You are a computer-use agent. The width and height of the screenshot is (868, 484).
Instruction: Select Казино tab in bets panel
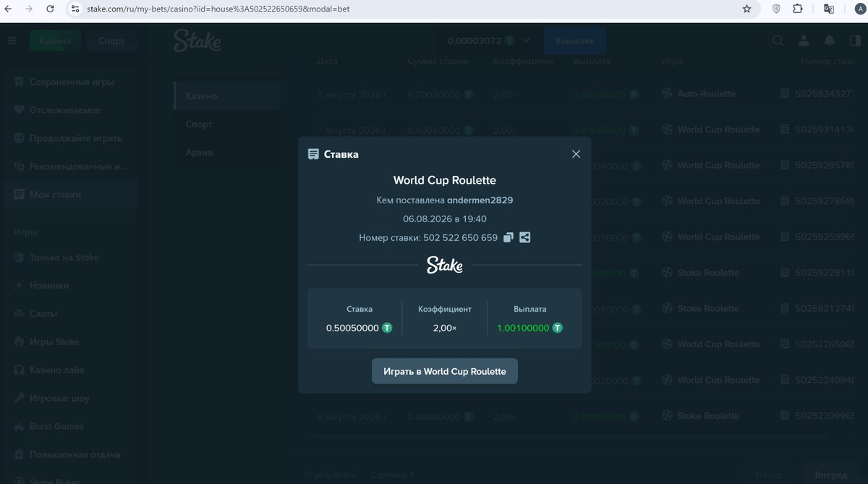[x=226, y=96]
